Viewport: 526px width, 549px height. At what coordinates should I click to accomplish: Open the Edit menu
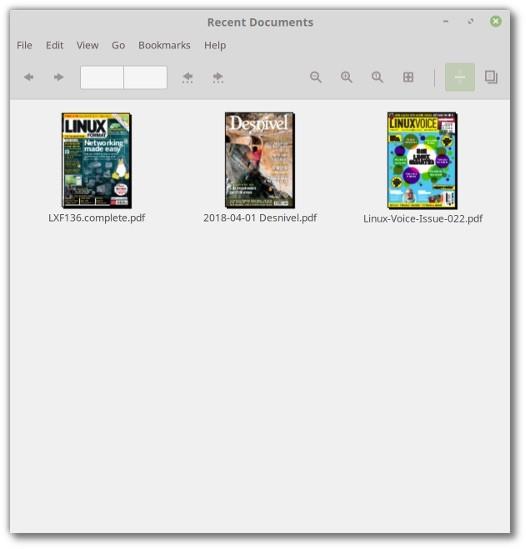[x=55, y=45]
